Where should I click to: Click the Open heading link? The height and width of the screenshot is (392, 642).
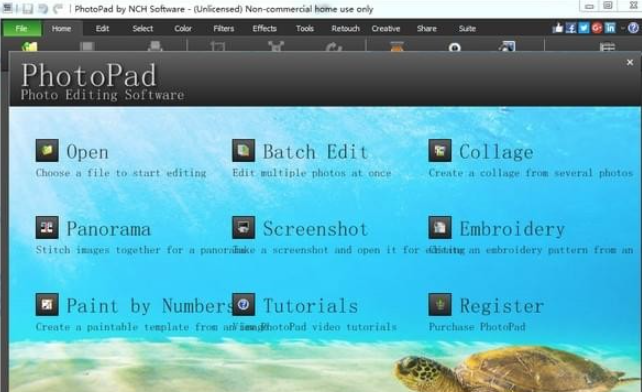point(87,152)
